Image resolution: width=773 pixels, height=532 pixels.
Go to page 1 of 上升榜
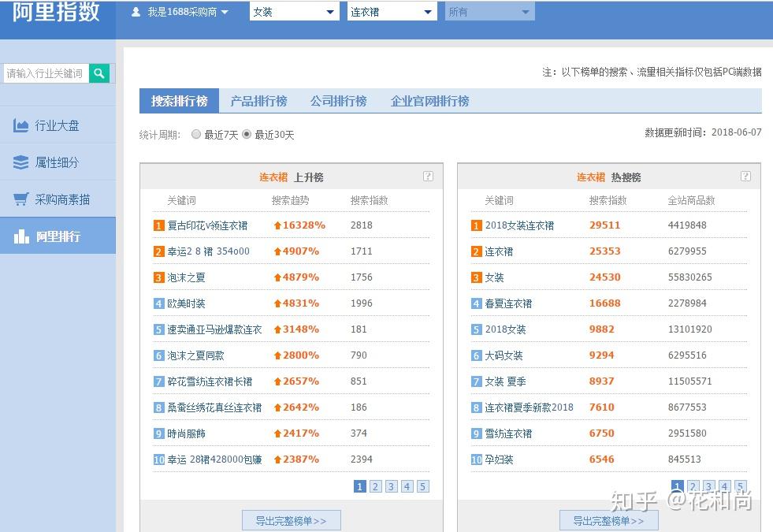pos(359,486)
